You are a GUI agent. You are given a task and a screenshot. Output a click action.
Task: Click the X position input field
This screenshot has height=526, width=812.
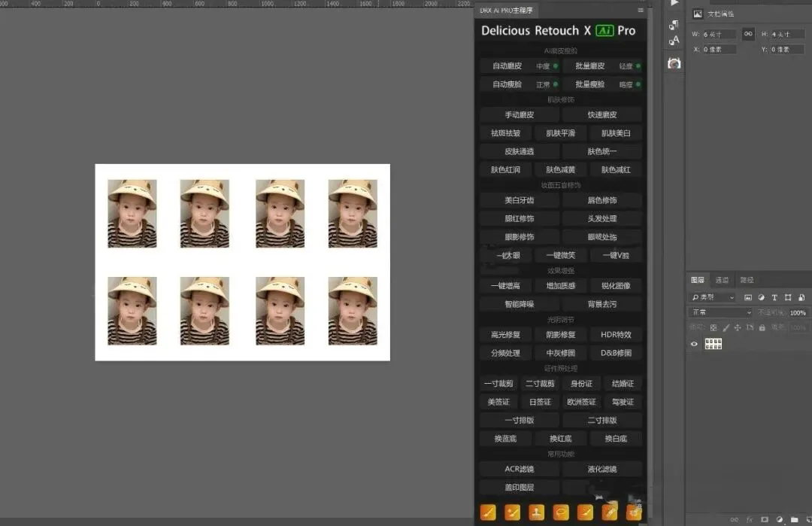pos(719,50)
